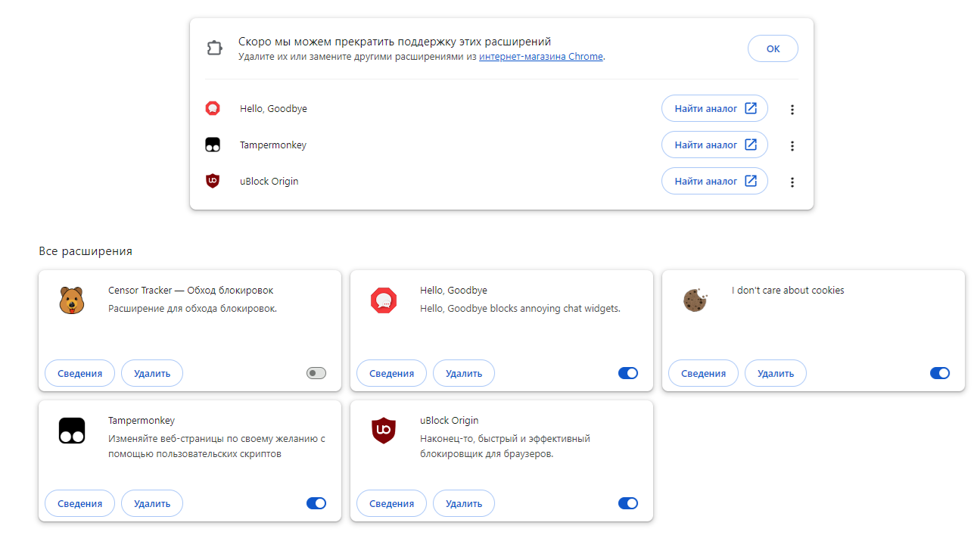Enable the Censor Tracker extension toggle
This screenshot has width=980, height=560.
tap(316, 373)
